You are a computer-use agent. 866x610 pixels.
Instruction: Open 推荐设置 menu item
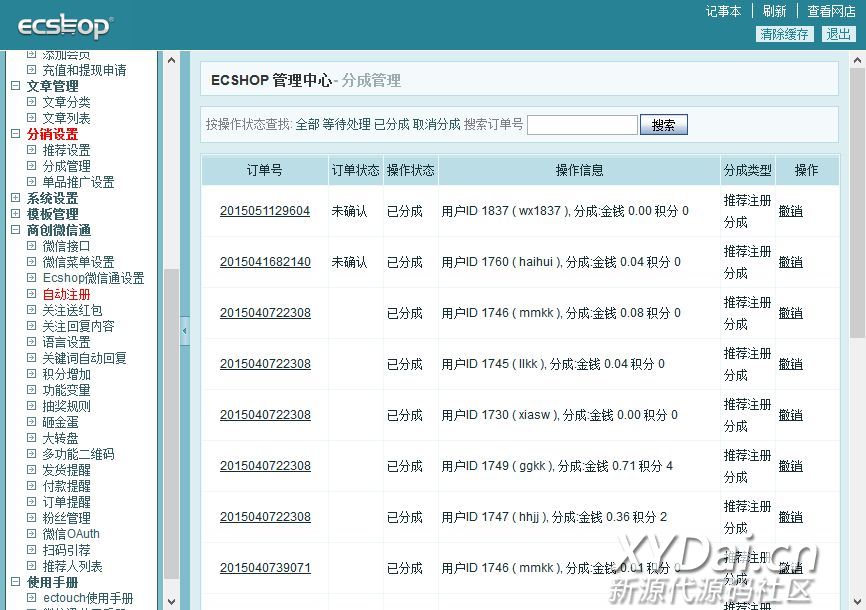[x=66, y=150]
